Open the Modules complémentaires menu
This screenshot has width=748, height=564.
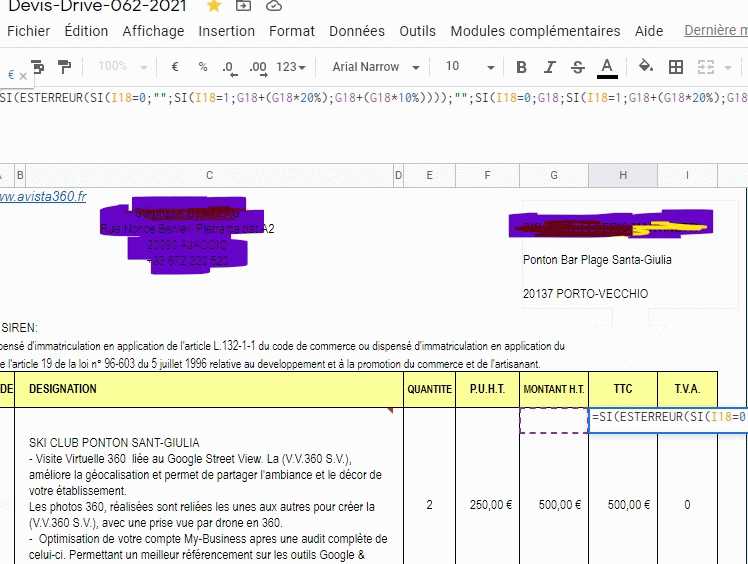click(535, 31)
